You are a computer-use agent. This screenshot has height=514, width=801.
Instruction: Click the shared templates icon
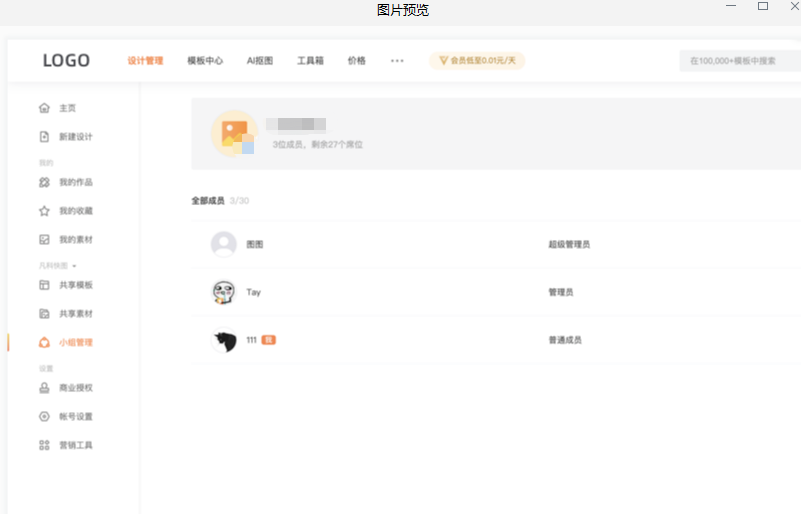tap(44, 285)
